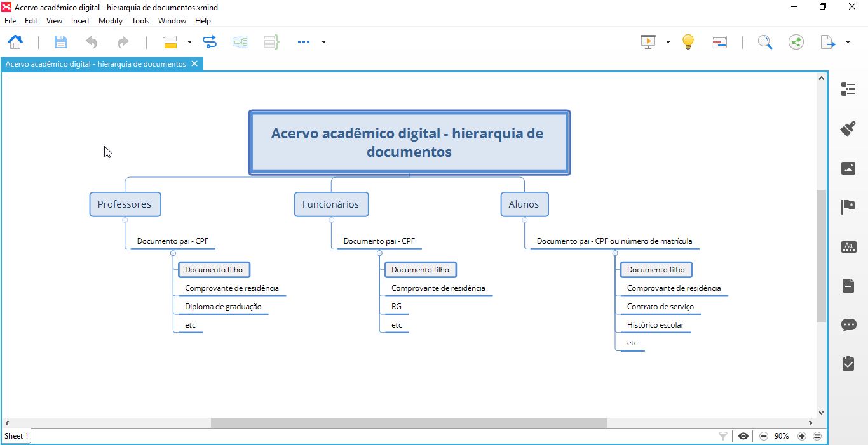Undo the last action
Screen dimensions: 868x445
(92, 41)
